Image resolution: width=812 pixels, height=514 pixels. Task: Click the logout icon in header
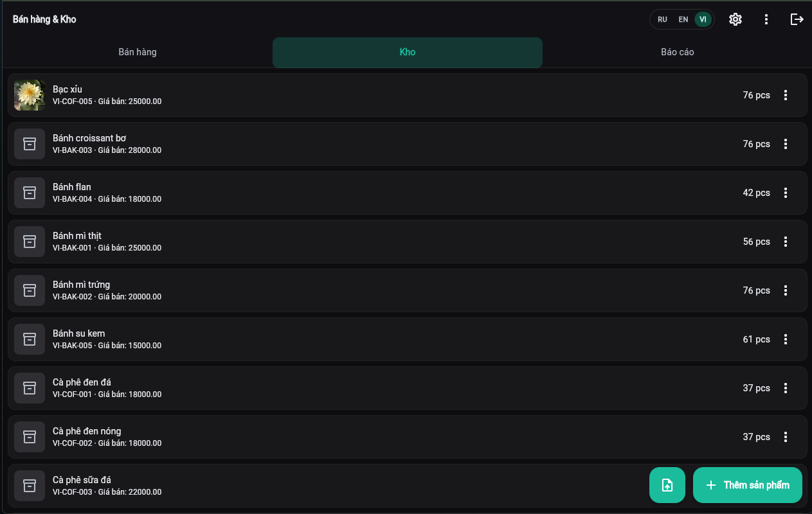click(797, 19)
